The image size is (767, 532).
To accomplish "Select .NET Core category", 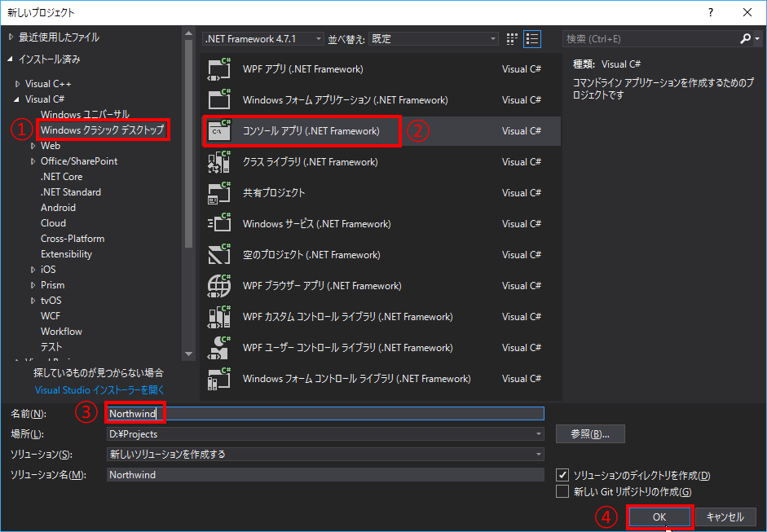I will pos(62,177).
